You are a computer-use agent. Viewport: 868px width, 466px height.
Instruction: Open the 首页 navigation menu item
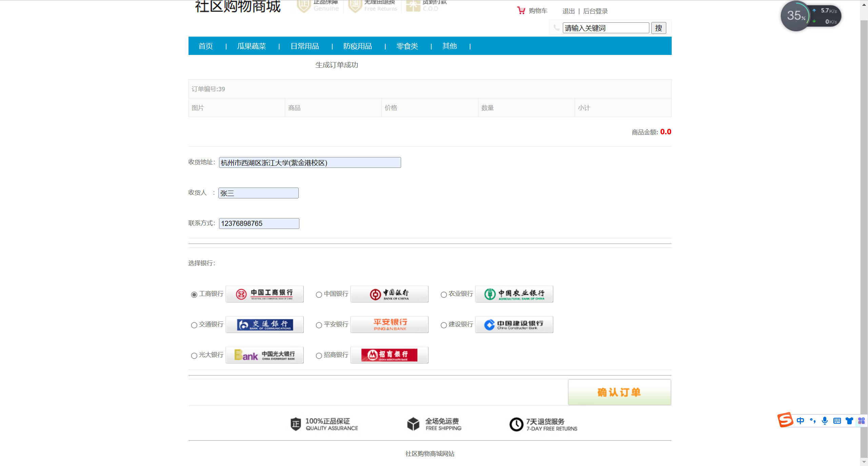click(205, 46)
